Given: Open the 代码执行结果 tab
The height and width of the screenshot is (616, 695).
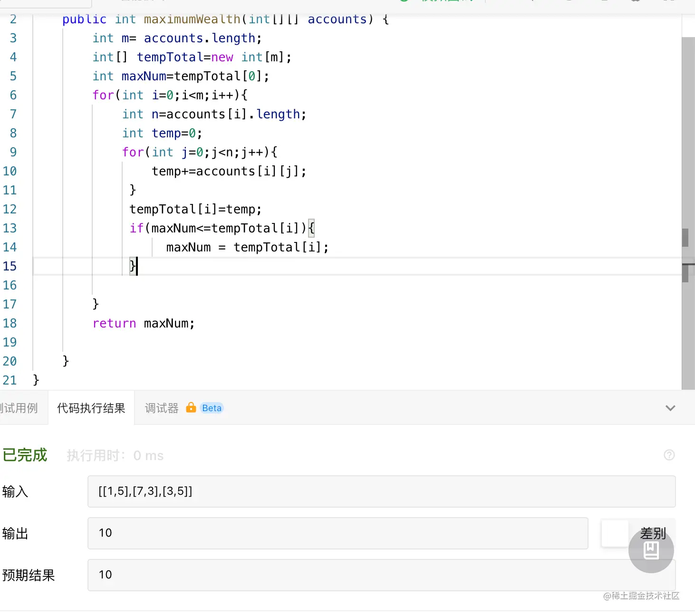Looking at the screenshot, I should 91,408.
